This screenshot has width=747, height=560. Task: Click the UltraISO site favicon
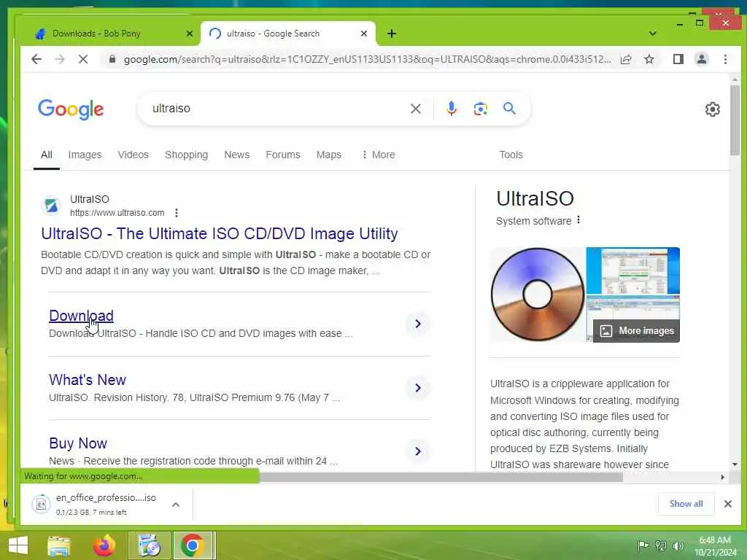(52, 206)
